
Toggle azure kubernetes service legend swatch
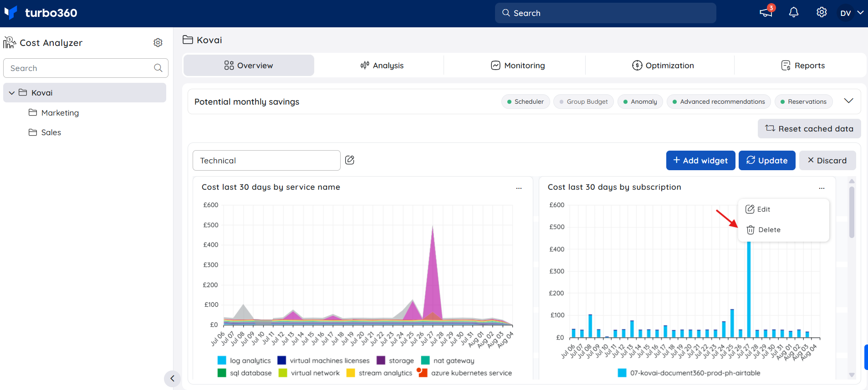click(423, 373)
